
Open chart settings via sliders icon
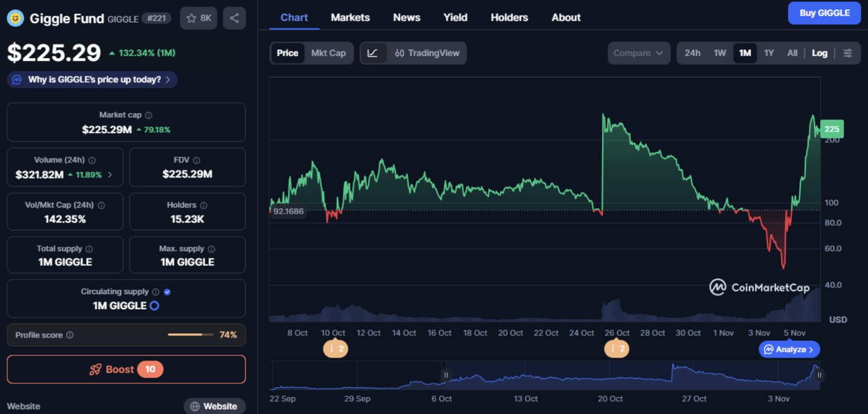pyautogui.click(x=848, y=53)
